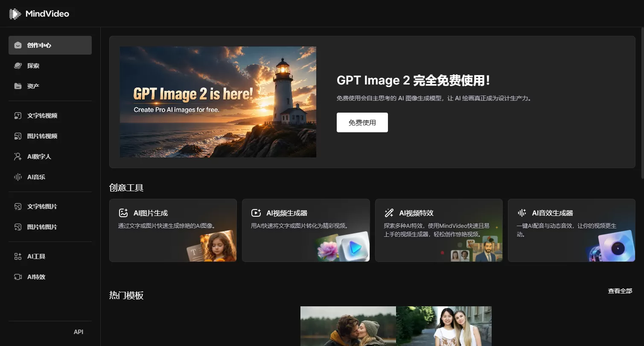Open the API link in the sidebar

[79, 332]
